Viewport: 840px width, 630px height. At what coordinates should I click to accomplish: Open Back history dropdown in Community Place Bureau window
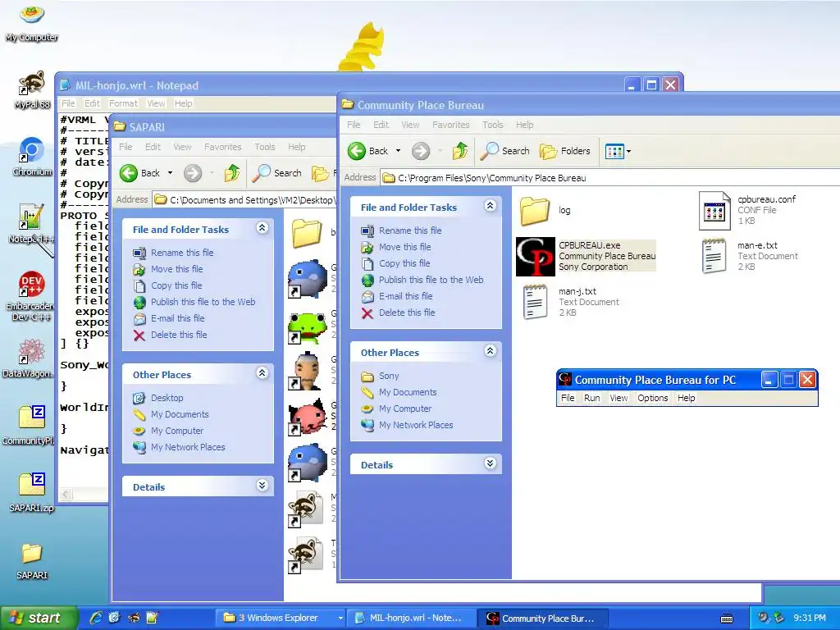pos(398,151)
